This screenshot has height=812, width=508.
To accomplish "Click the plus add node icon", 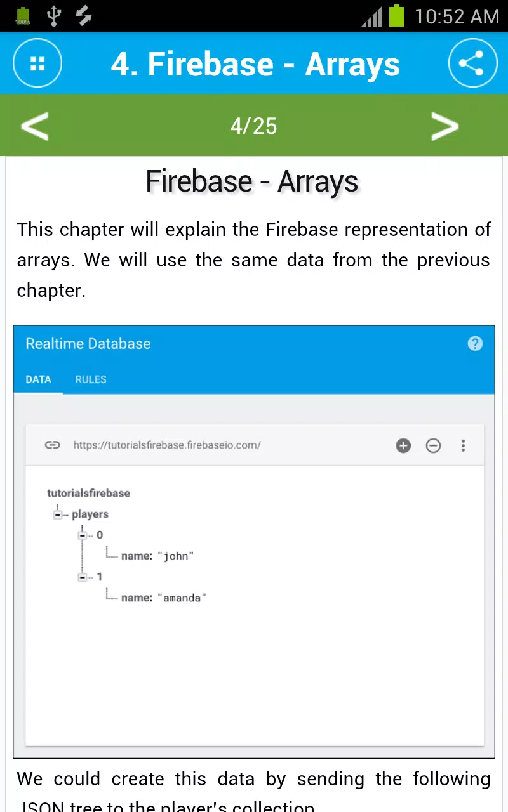I will [403, 445].
